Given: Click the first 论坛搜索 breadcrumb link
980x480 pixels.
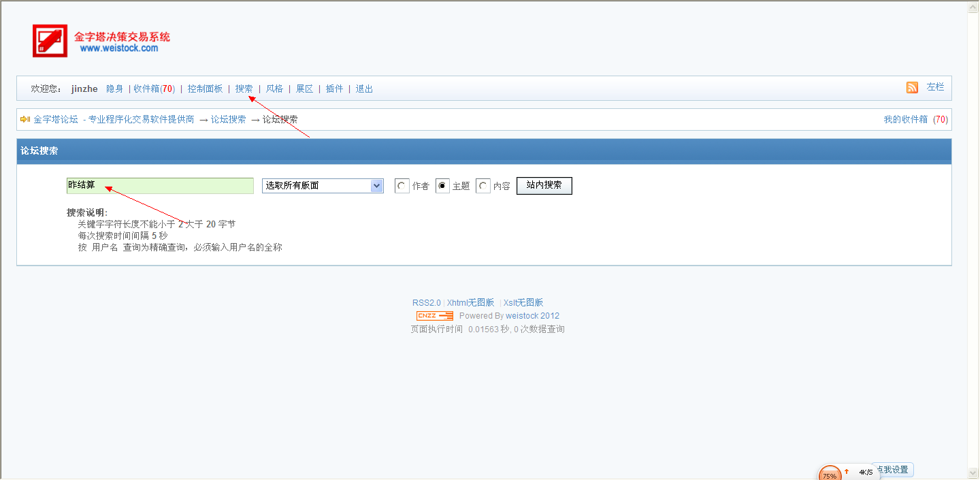Looking at the screenshot, I should click(228, 119).
